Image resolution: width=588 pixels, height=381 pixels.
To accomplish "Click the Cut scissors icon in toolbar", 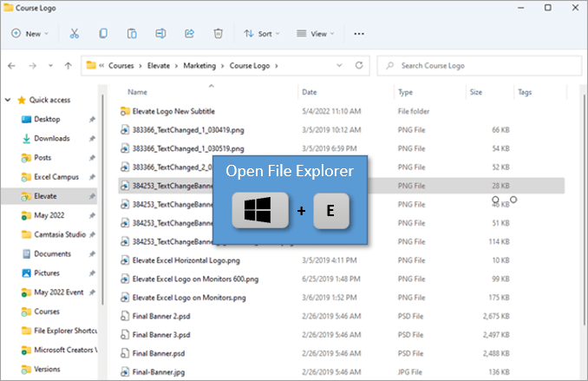I will pyautogui.click(x=75, y=34).
